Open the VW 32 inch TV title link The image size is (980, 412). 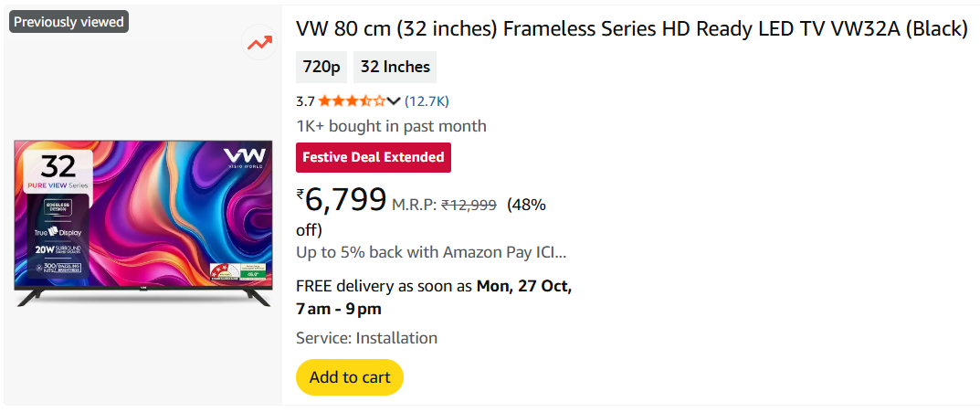tap(631, 29)
